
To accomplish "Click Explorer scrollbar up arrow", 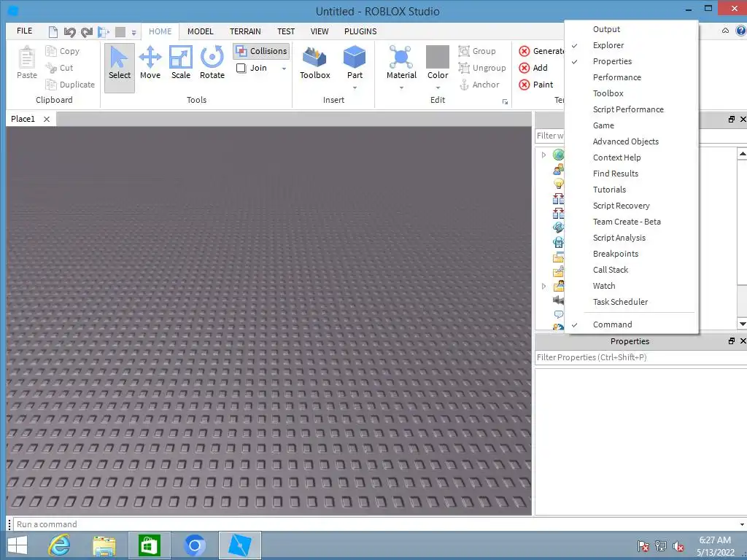I will coord(742,153).
